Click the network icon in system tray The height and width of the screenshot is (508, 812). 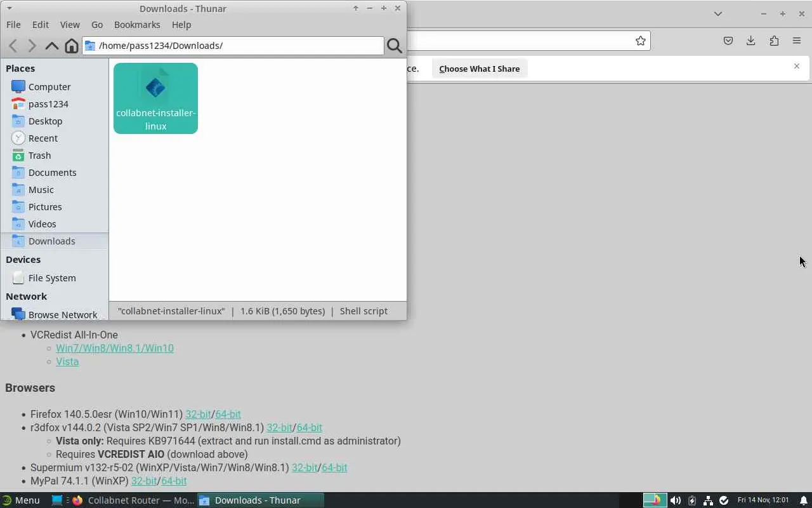coord(708,500)
